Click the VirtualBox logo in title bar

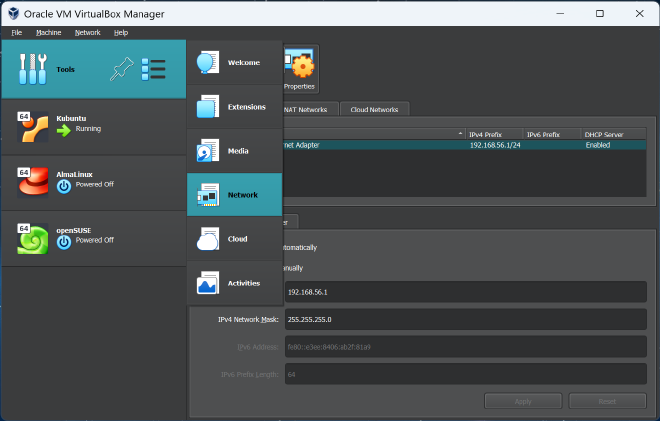[x=13, y=13]
